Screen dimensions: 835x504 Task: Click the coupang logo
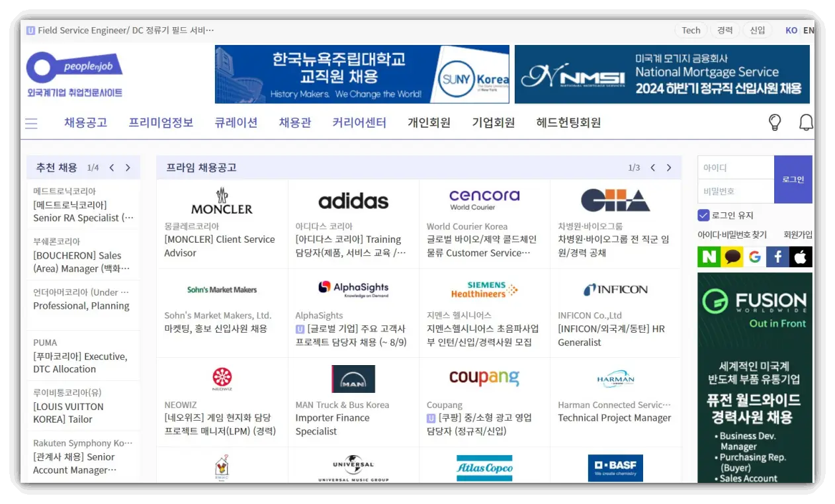tap(484, 378)
